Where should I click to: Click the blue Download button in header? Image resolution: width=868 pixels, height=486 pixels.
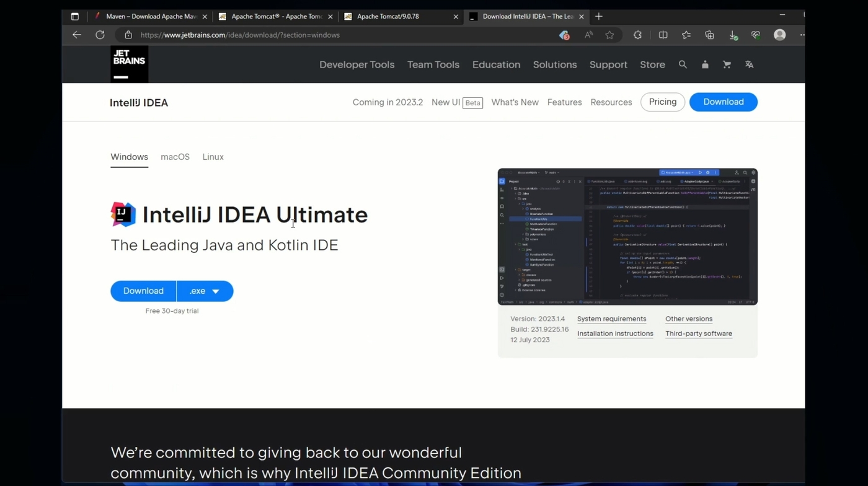tap(724, 102)
